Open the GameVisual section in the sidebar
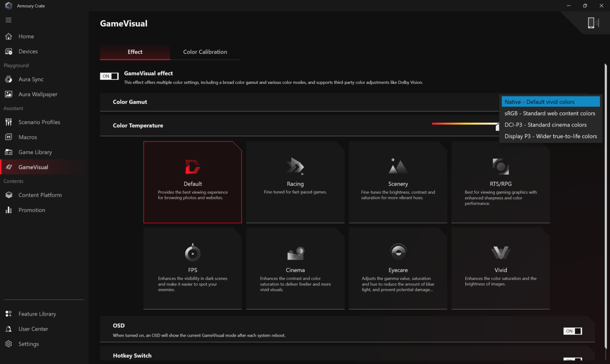The width and height of the screenshot is (610, 364). tap(34, 167)
